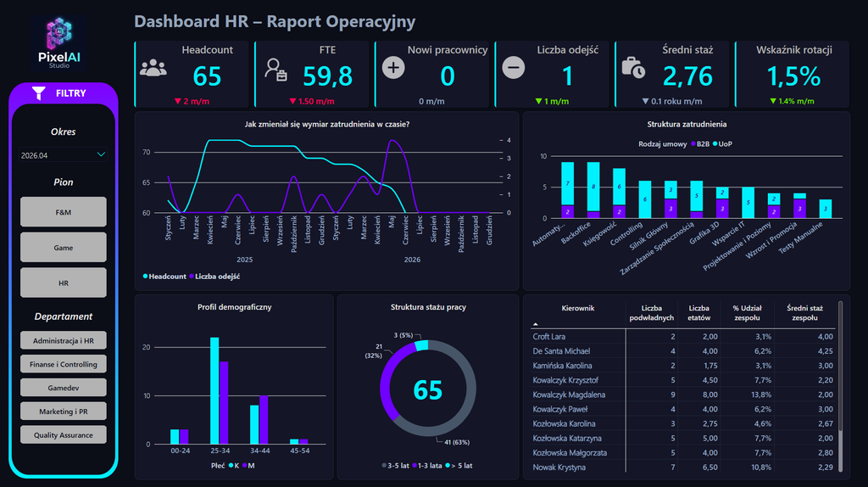Click the 3-5 lat legend item

(396, 466)
